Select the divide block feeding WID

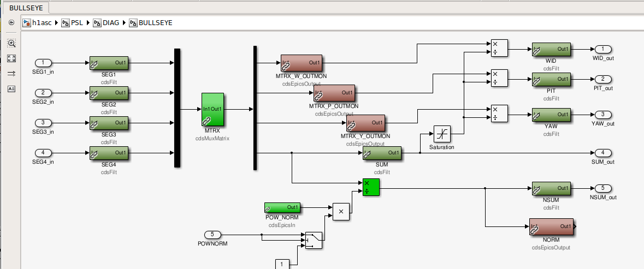499,48
